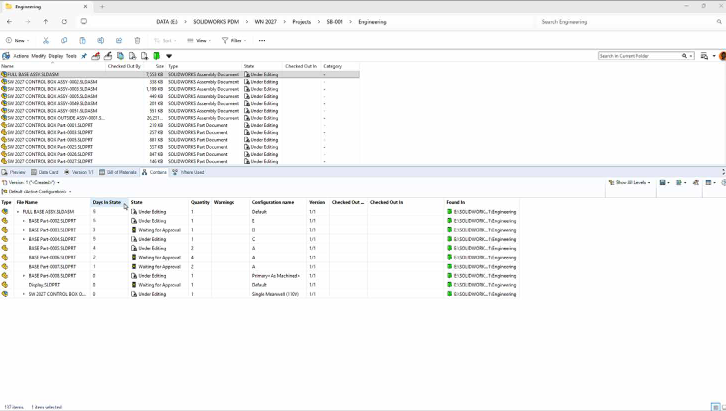Navigate to SOLIDWORKS PDM in the breadcrumb
Screen dimensions: 726x411
click(216, 22)
